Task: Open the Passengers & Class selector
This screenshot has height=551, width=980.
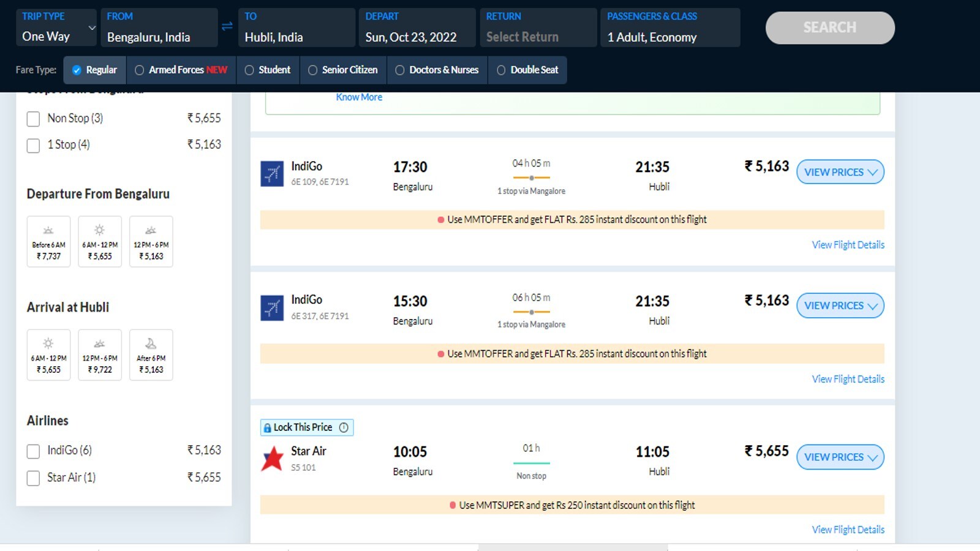Action: (x=670, y=28)
